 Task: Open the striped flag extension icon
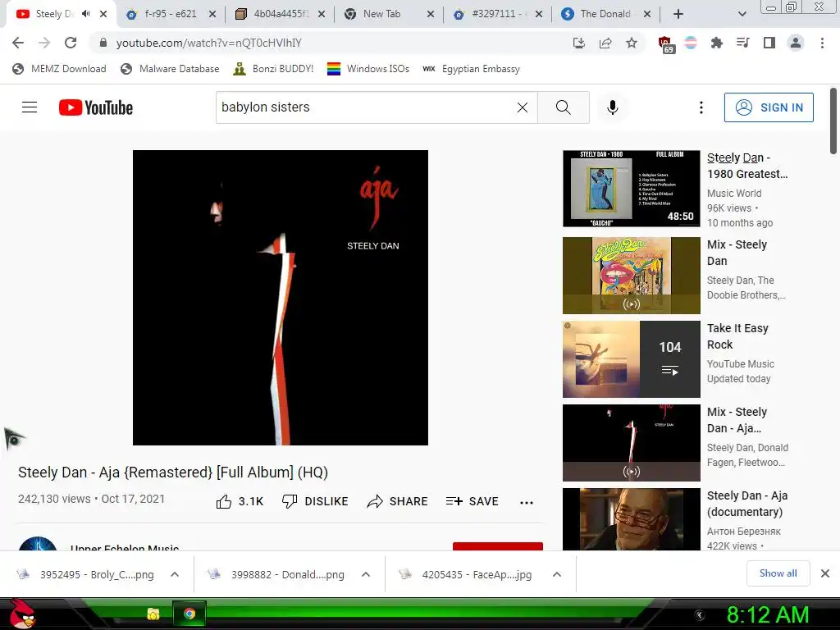691,43
